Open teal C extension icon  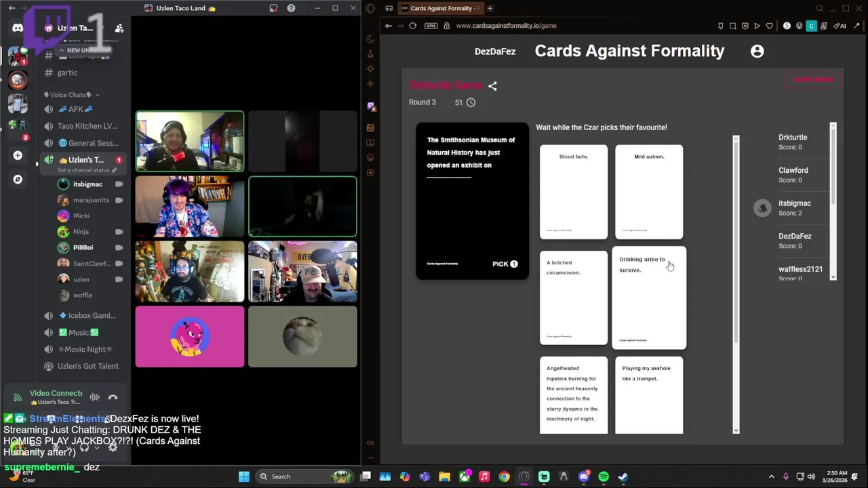pyautogui.click(x=811, y=26)
